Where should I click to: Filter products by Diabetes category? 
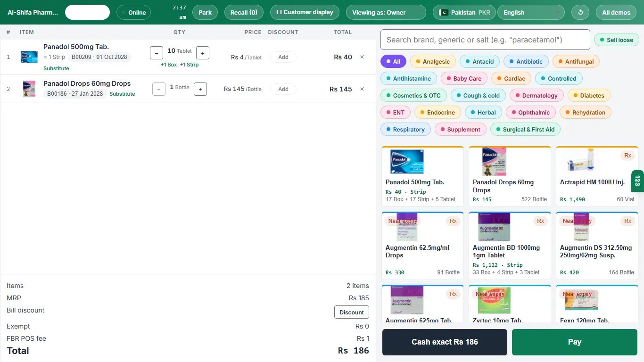[x=589, y=95]
